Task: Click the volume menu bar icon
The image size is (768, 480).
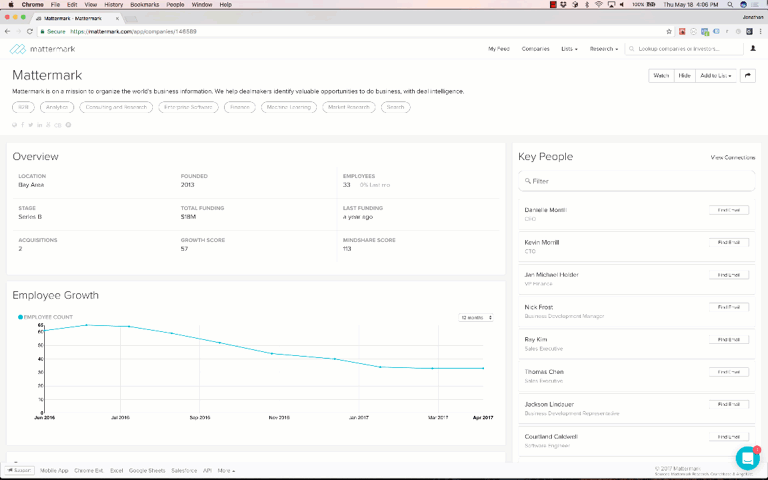Action: point(622,4)
